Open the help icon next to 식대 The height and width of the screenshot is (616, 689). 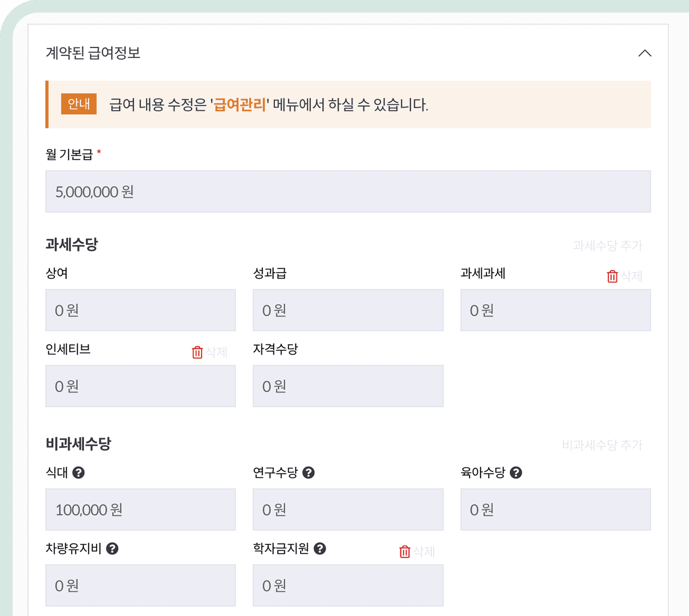(78, 472)
